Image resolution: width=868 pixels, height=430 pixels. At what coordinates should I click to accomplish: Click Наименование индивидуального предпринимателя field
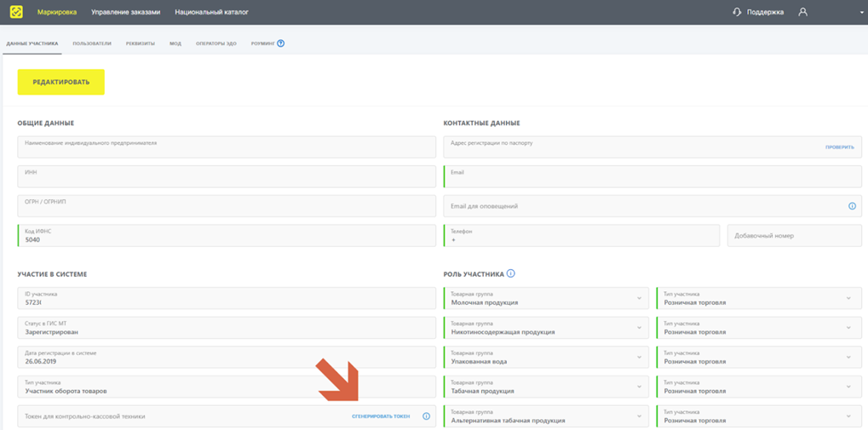pos(227,146)
